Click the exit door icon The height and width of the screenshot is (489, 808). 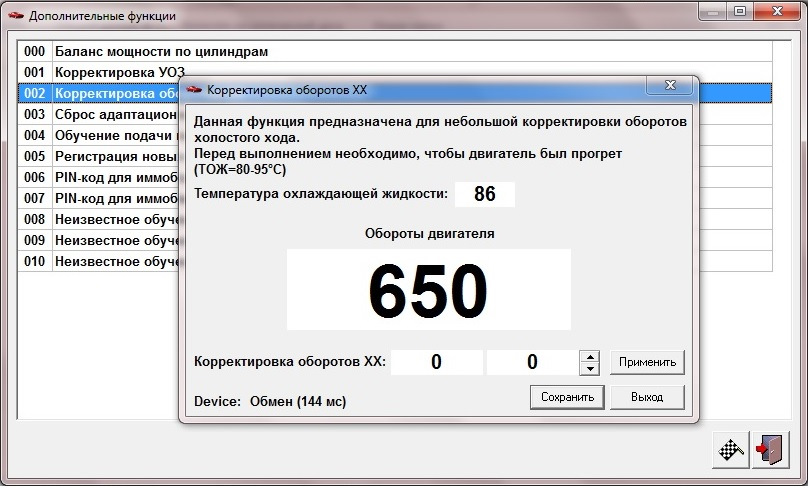tap(770, 450)
